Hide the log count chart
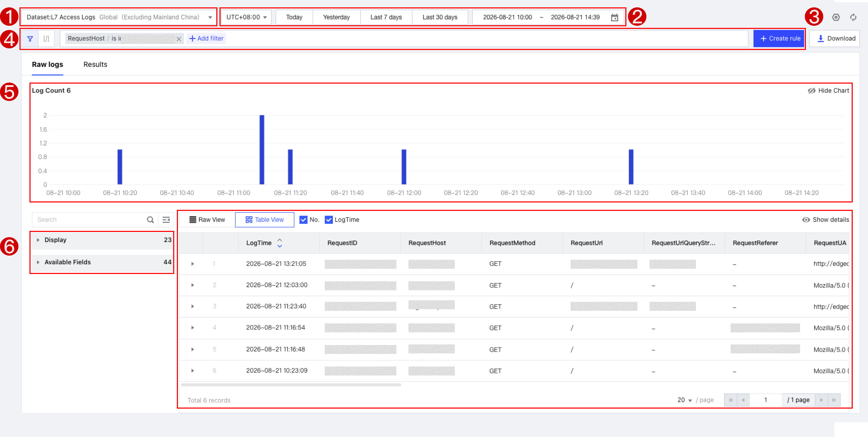Viewport: 868px width, 437px height. [x=828, y=90]
